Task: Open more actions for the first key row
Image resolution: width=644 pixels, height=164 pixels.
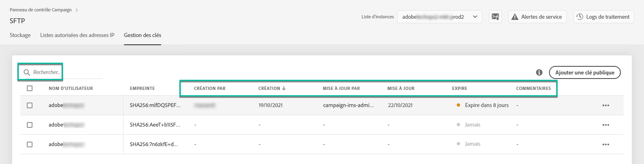Action: point(605,105)
